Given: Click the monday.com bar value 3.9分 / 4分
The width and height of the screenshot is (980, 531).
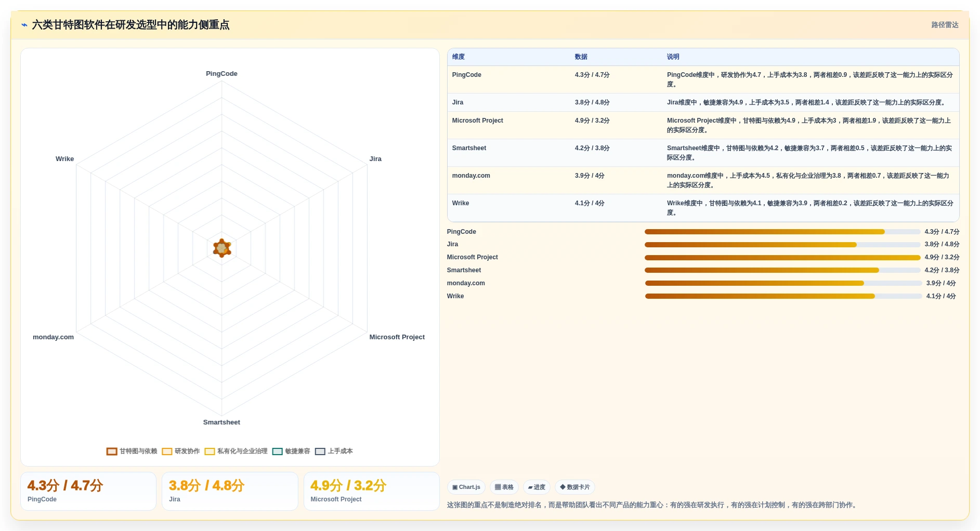Looking at the screenshot, I should 941,283.
